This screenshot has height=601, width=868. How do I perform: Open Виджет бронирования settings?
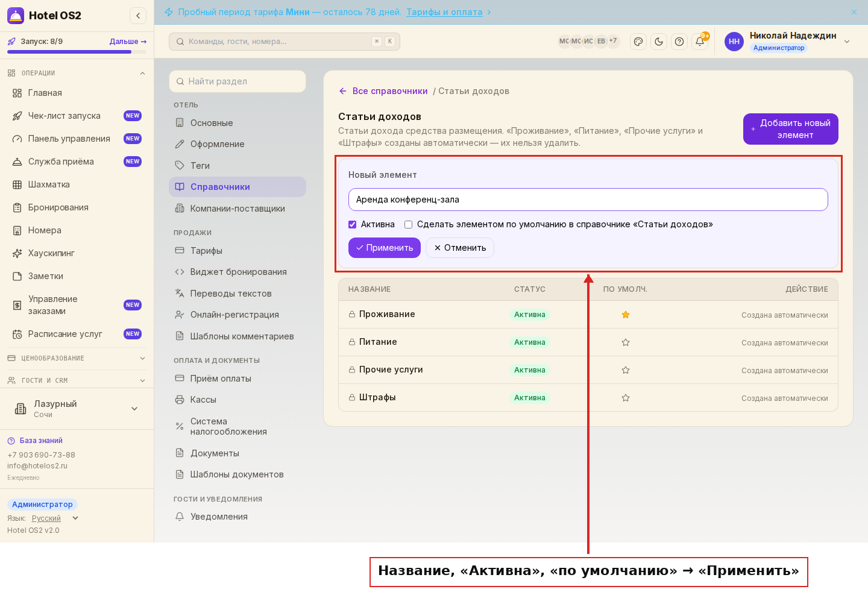pos(237,272)
